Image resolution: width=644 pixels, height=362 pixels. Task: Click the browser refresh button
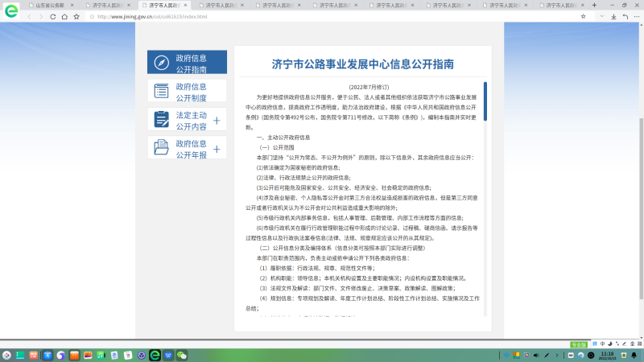click(x=53, y=16)
